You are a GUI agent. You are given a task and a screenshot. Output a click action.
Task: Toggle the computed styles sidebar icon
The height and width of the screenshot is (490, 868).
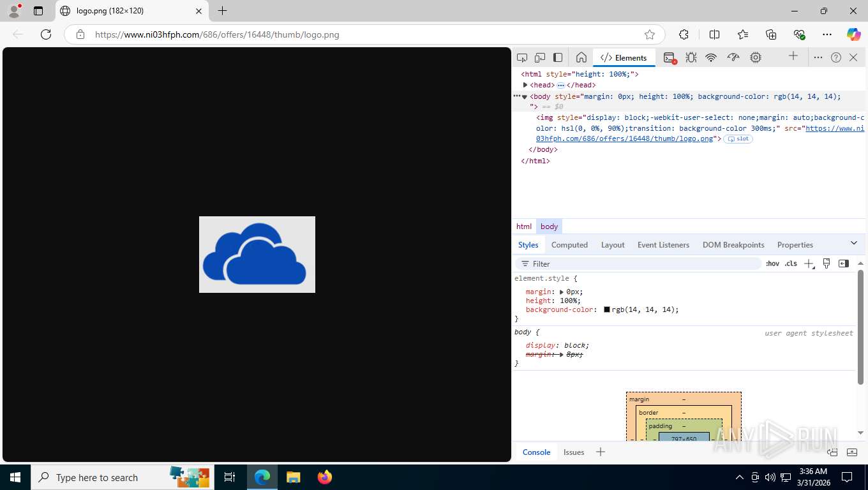coord(844,264)
